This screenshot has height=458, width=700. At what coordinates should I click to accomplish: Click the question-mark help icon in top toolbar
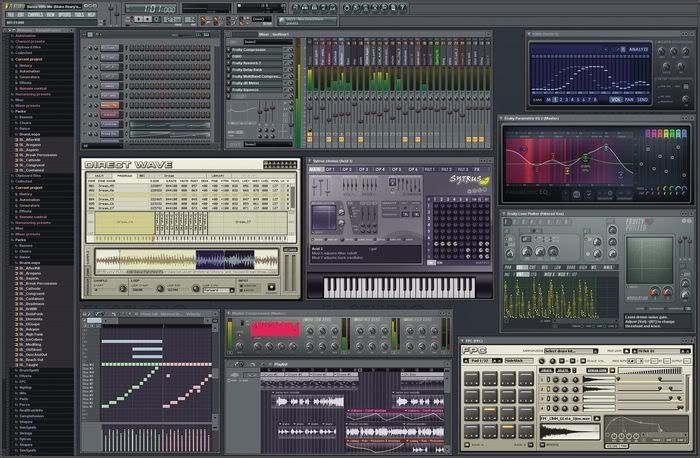tap(403, 7)
